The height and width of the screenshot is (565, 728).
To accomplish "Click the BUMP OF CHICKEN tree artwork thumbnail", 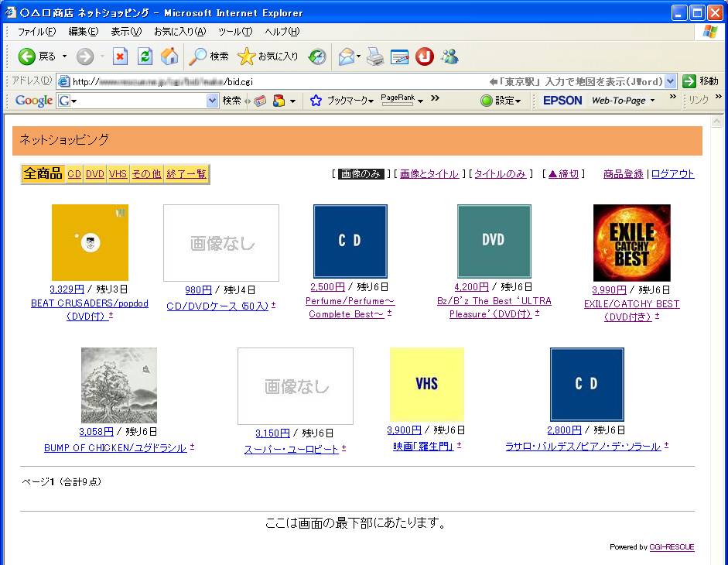I will (x=119, y=385).
